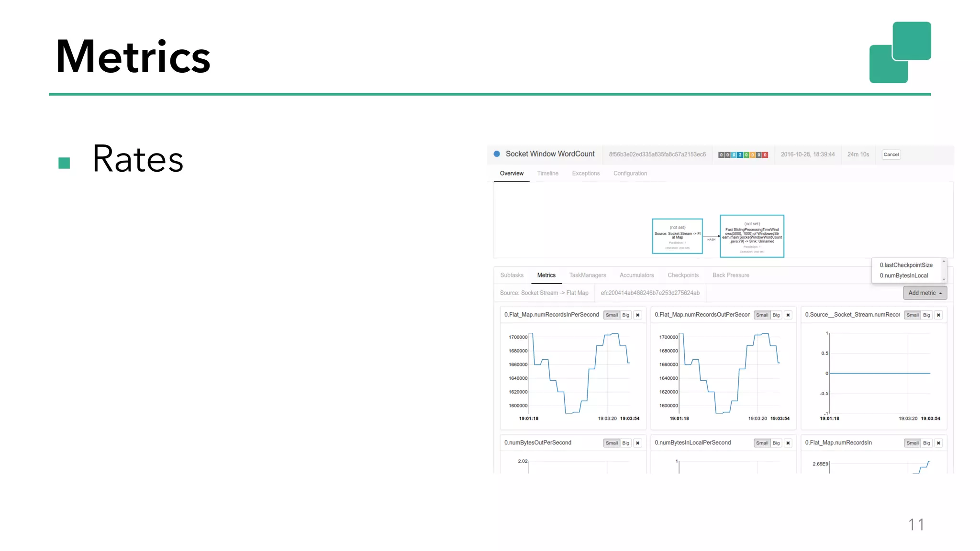Image resolution: width=980 pixels, height=551 pixels.
Task: Open the Configuration tab
Action: click(630, 173)
